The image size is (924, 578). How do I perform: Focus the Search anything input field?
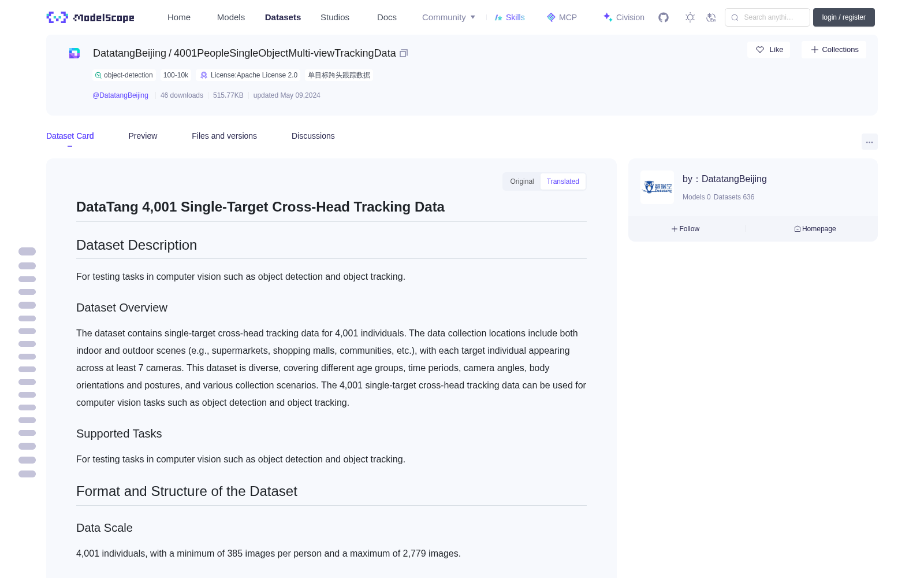[767, 17]
